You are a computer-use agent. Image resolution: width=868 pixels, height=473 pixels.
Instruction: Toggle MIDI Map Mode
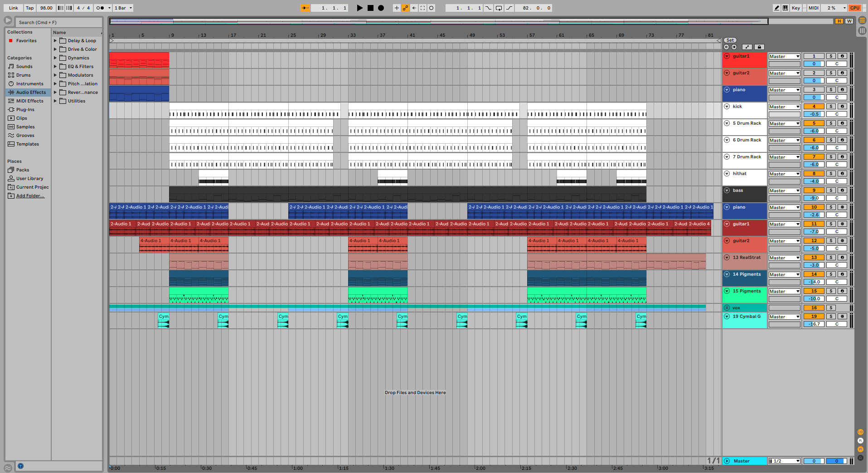(814, 8)
